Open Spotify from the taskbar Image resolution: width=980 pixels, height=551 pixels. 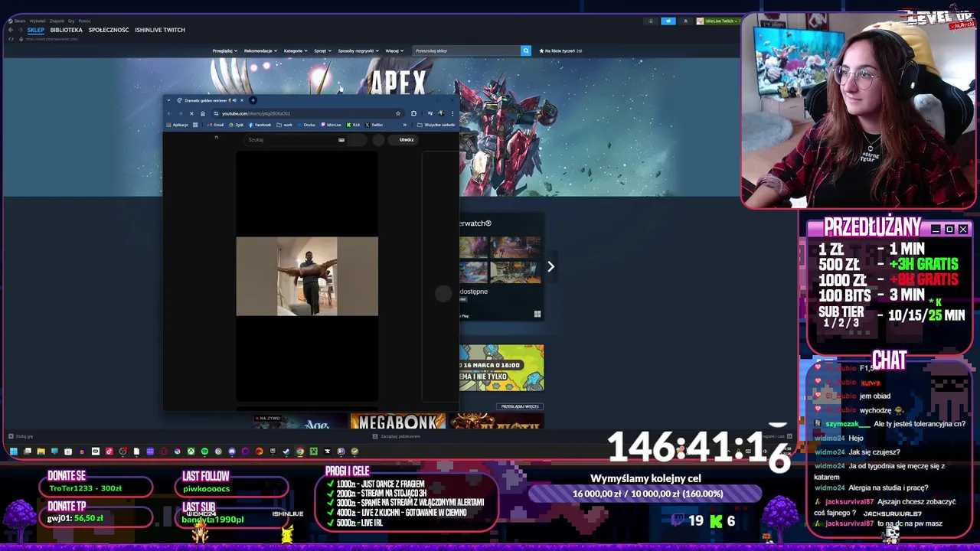(x=204, y=452)
